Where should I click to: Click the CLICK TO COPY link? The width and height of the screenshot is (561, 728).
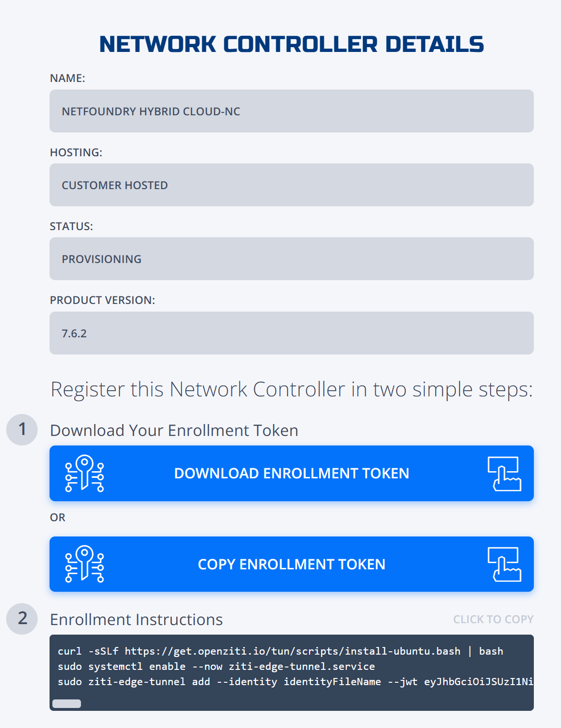pos(493,619)
